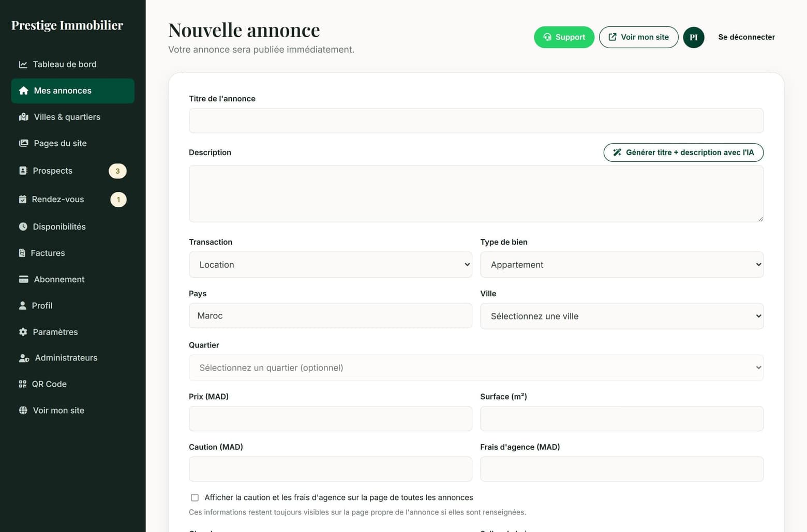Screen dimensions: 807x532
Task: Click the Factures invoice icon
Action: coord(22,253)
